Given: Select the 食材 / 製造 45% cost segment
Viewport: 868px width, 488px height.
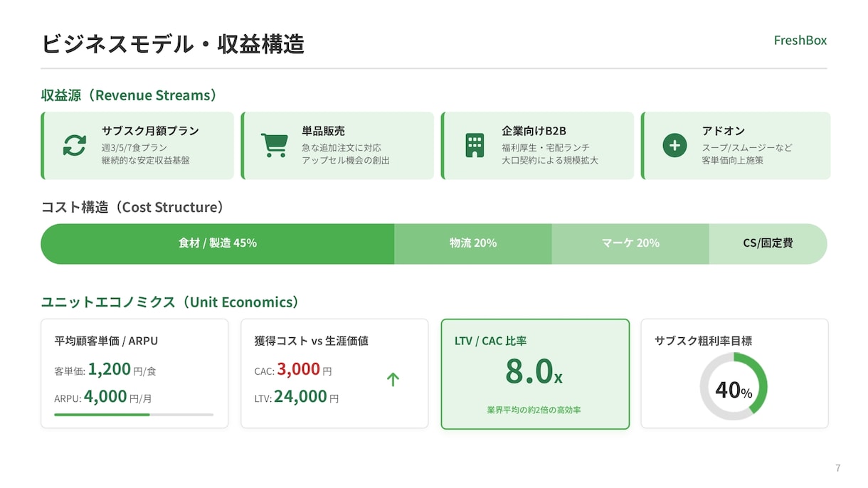Looking at the screenshot, I should click(218, 243).
